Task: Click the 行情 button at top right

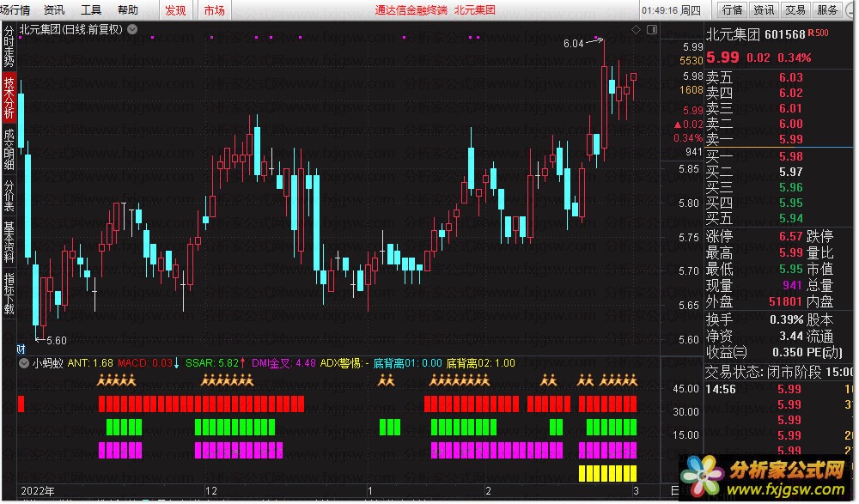Action: [x=732, y=9]
